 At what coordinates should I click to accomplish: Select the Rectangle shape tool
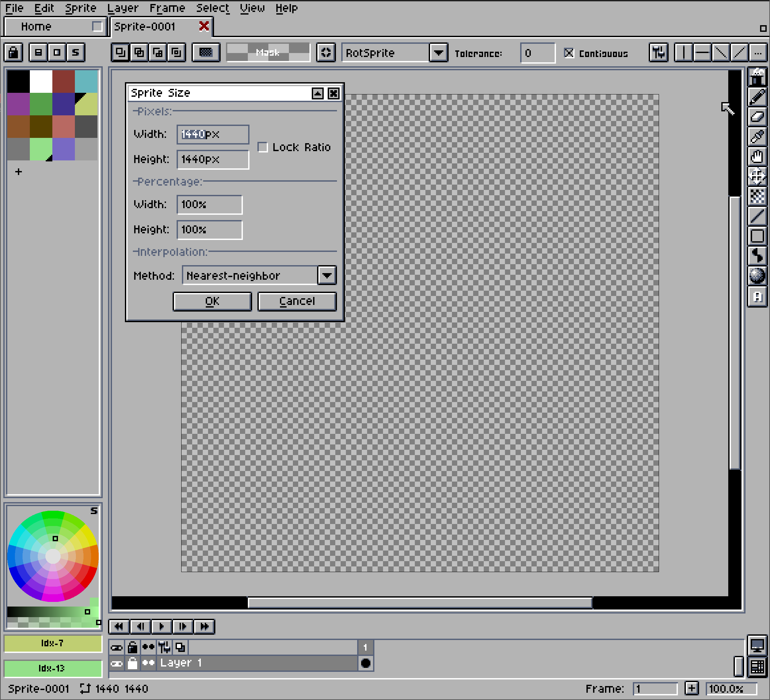[x=757, y=236]
